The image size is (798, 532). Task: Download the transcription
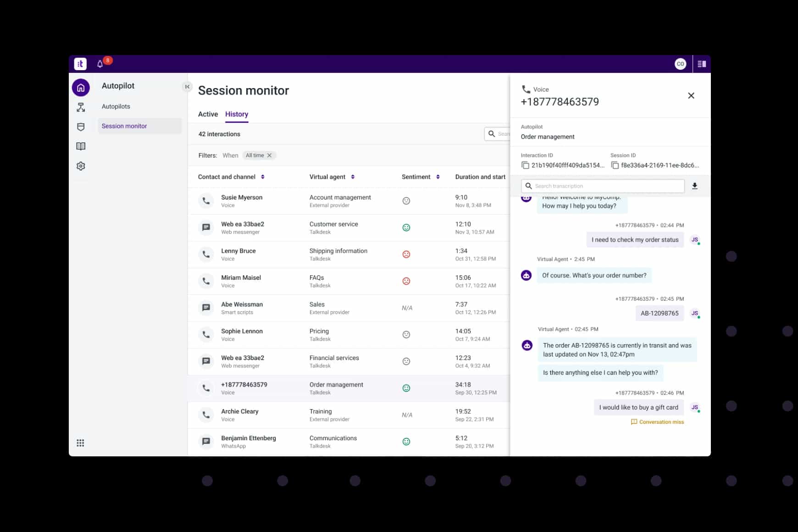pyautogui.click(x=694, y=186)
